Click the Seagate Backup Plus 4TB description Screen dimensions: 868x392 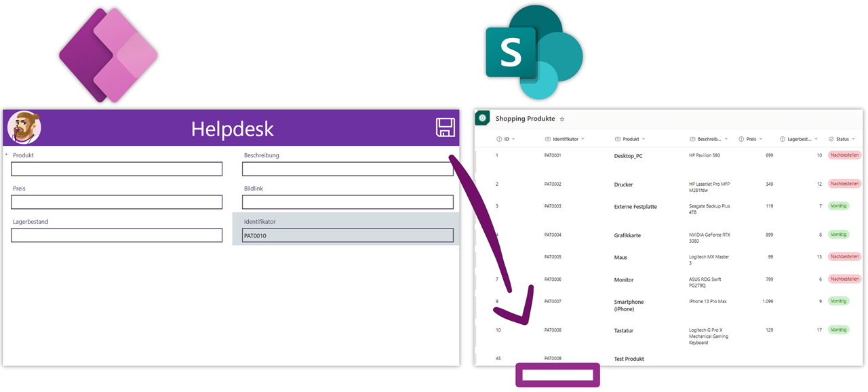pos(709,209)
